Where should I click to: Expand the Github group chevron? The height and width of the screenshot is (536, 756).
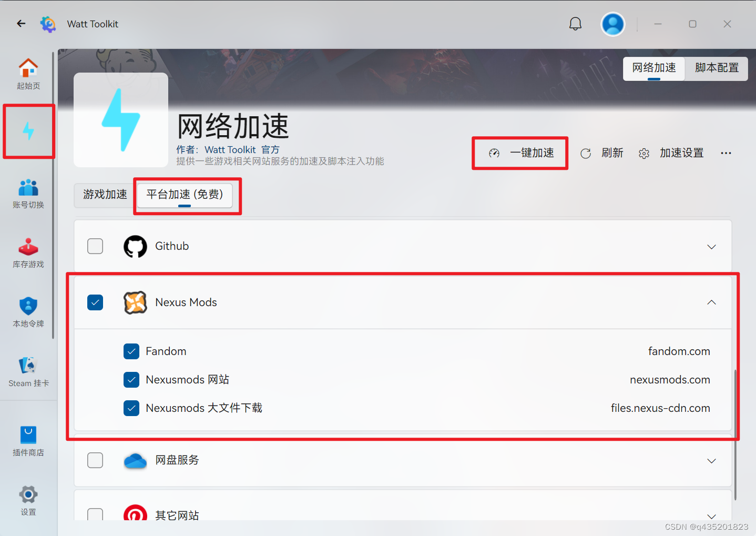(711, 247)
